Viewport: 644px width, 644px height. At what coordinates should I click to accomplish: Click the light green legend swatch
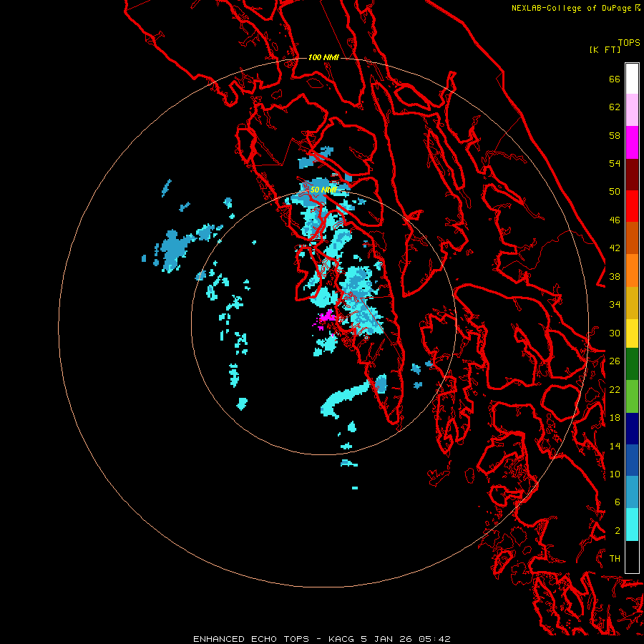tap(632, 396)
